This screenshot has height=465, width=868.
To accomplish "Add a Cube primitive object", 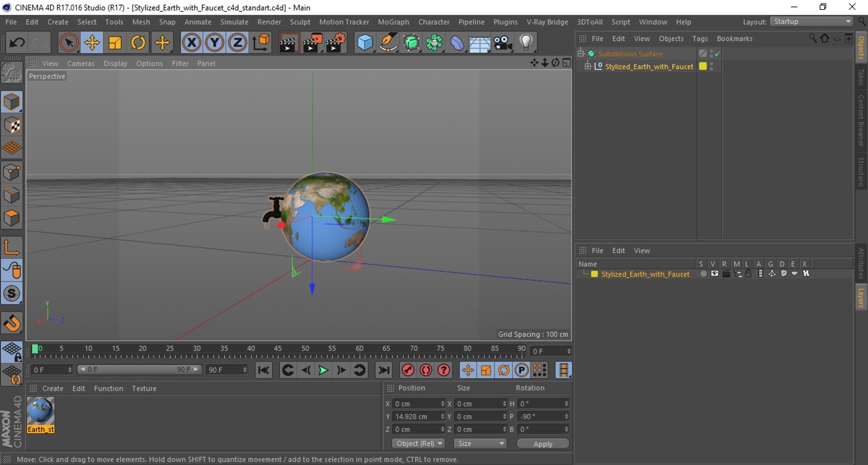I will [365, 43].
